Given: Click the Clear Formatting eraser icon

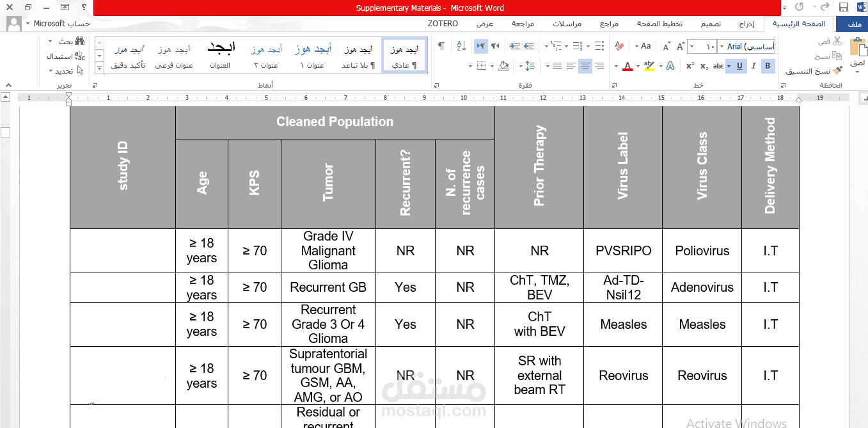Looking at the screenshot, I should click(x=619, y=46).
